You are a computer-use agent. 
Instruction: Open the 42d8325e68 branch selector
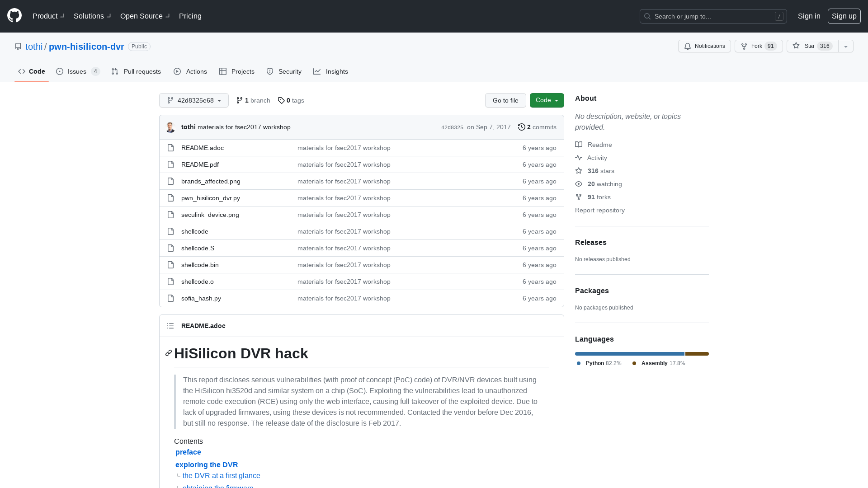[x=194, y=100]
